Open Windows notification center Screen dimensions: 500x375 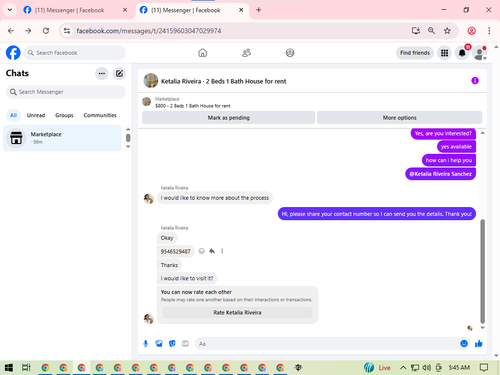pyautogui.click(x=484, y=368)
